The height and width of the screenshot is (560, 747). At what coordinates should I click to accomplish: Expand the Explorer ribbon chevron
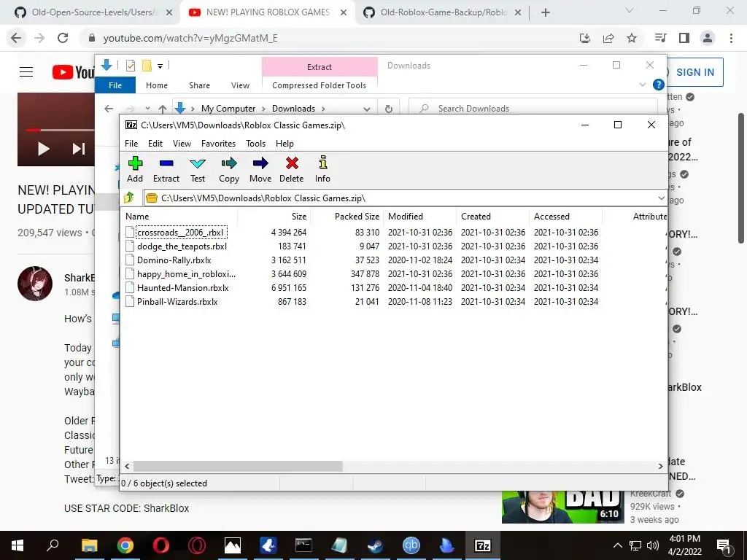[642, 85]
